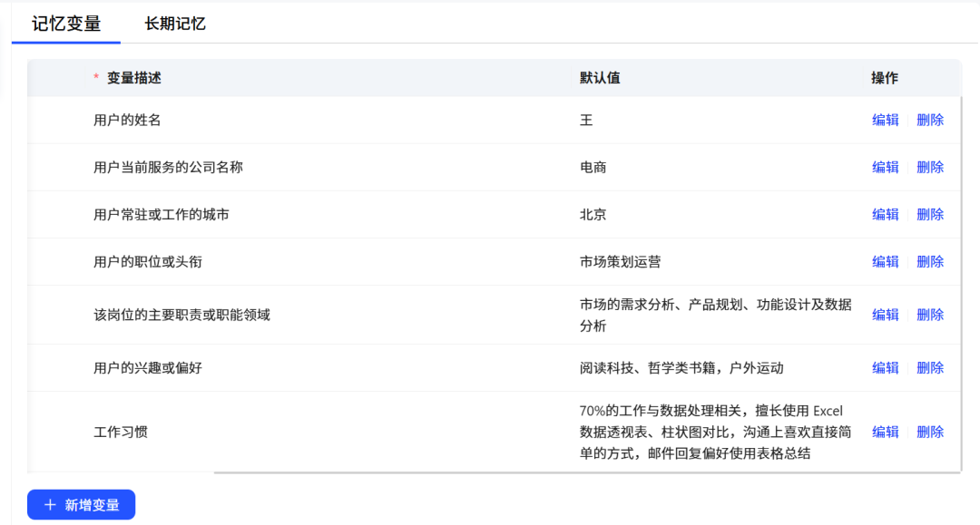This screenshot has width=980, height=525.
Task: Click the 变量描述 column header
Action: tap(133, 78)
